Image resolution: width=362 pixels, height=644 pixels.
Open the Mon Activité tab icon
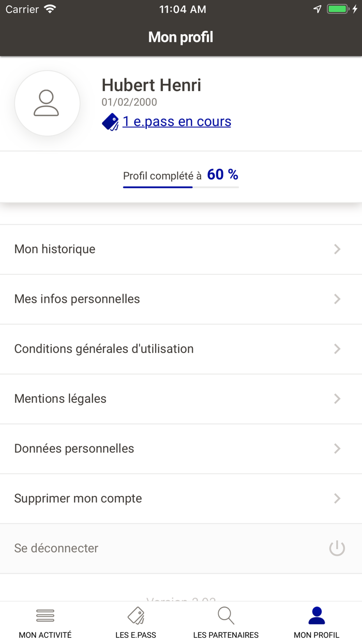point(45,616)
